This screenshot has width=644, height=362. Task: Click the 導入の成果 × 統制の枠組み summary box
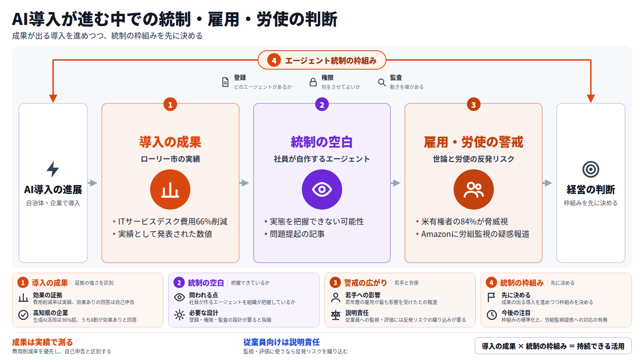[553, 346]
